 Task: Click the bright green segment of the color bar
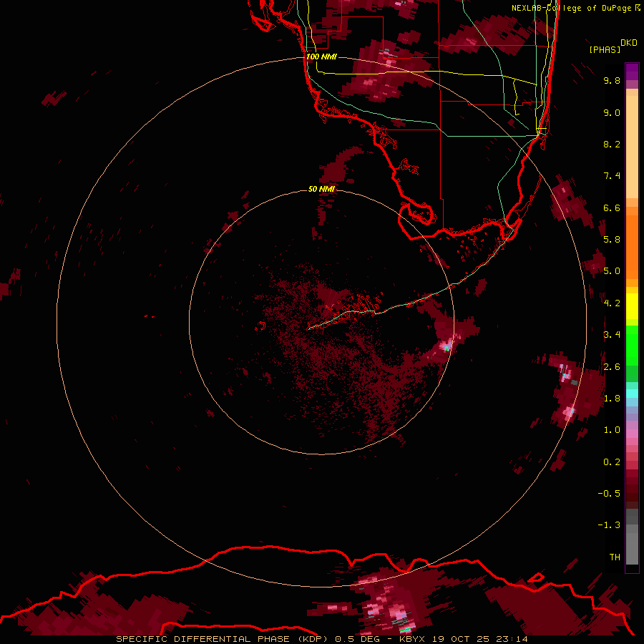tap(632, 345)
